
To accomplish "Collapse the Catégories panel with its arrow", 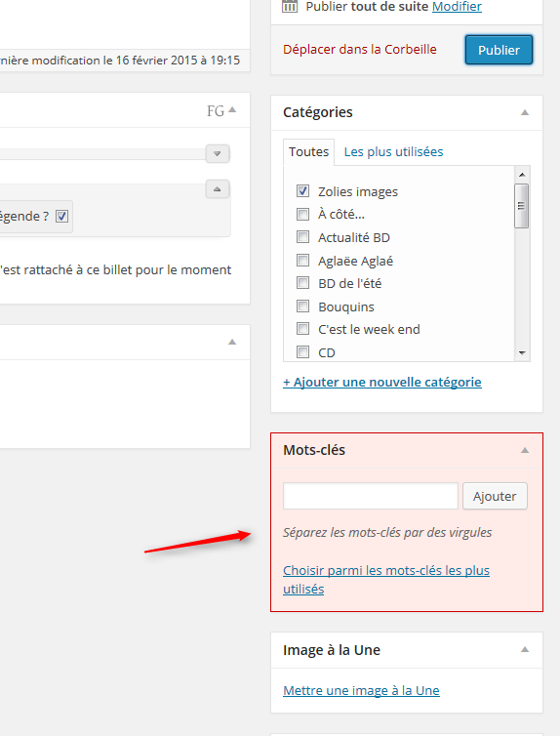I will tap(525, 112).
